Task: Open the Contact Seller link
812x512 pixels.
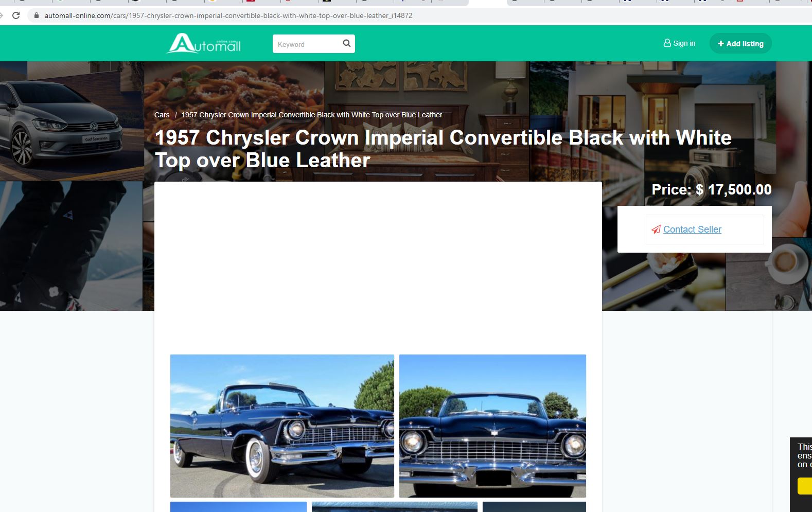Action: [x=692, y=229]
